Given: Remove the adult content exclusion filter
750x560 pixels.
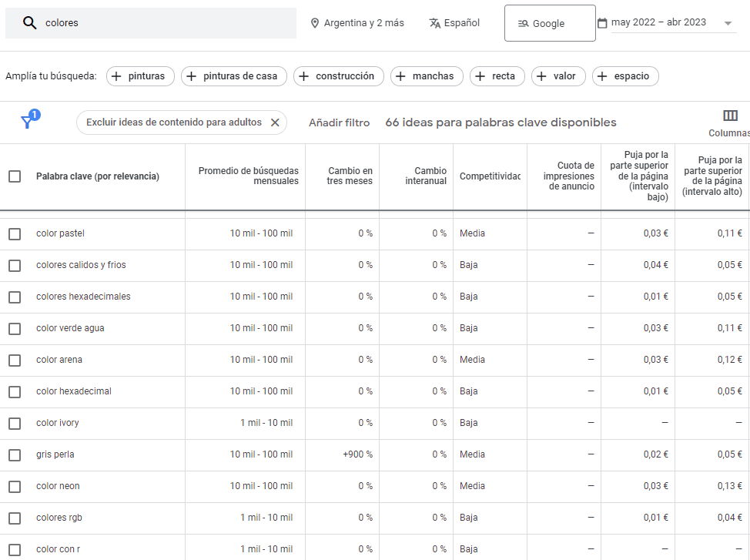Looking at the screenshot, I should point(275,122).
